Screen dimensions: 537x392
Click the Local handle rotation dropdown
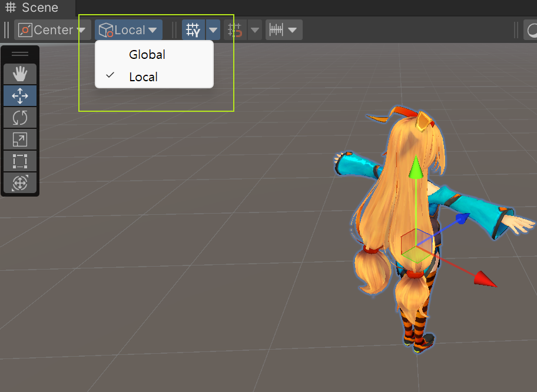click(128, 30)
